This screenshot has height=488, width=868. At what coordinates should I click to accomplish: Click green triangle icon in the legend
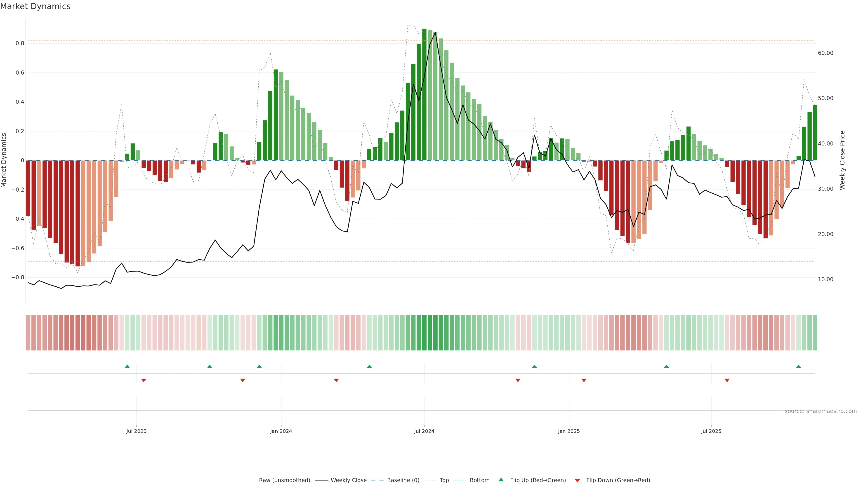(501, 480)
